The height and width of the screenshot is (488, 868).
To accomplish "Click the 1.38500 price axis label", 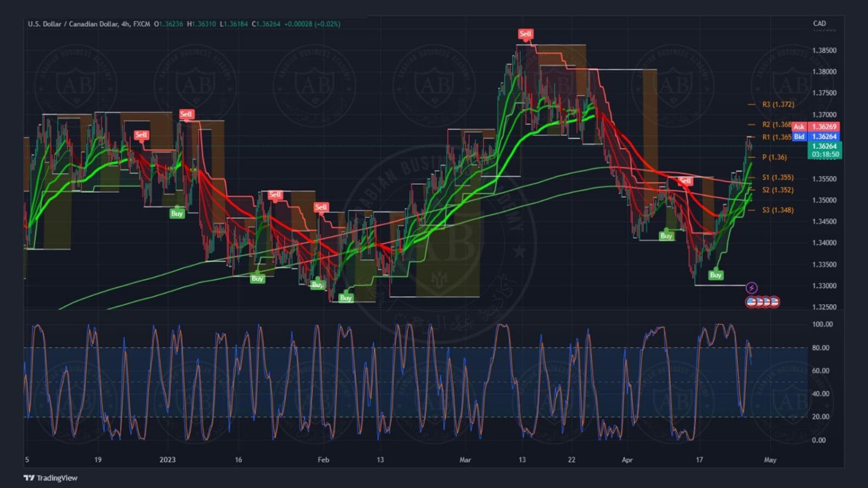I will point(824,50).
